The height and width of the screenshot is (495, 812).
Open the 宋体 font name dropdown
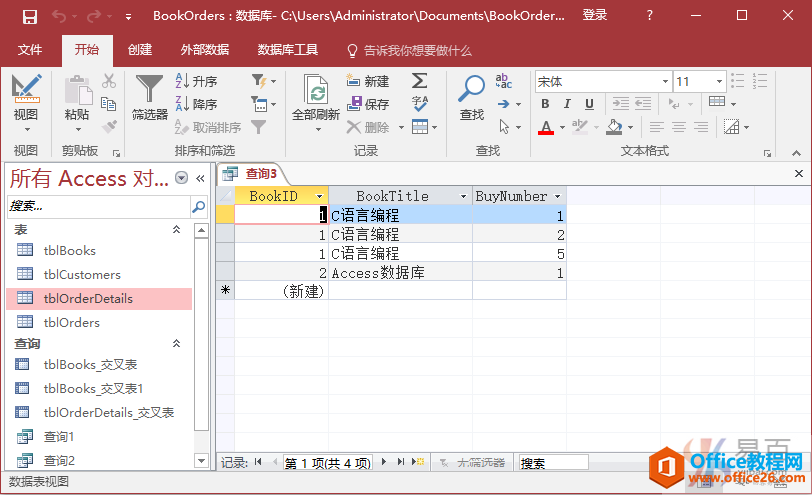[x=664, y=82]
